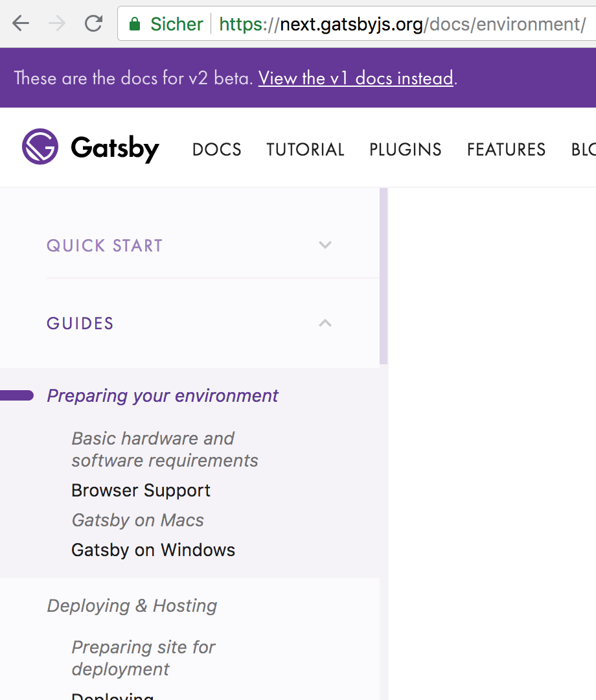Image resolution: width=596 pixels, height=700 pixels.
Task: Open the TUTORIAL navigation item
Action: 306,150
